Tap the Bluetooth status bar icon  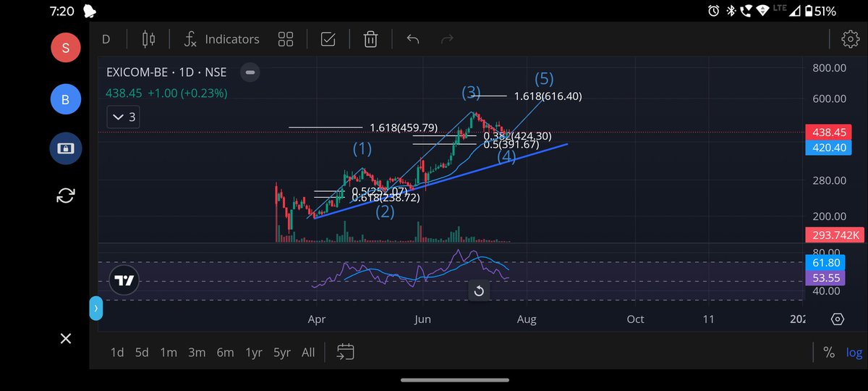pos(730,11)
